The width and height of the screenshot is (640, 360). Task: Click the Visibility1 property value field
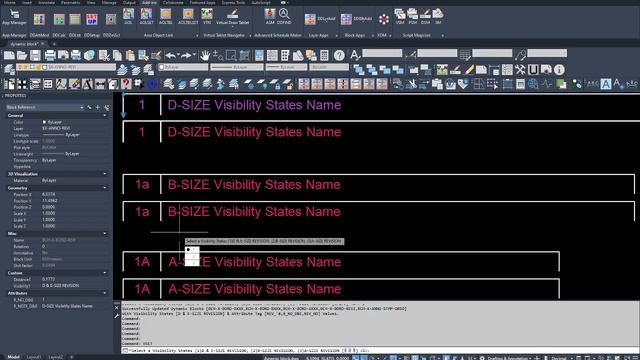(x=75, y=286)
